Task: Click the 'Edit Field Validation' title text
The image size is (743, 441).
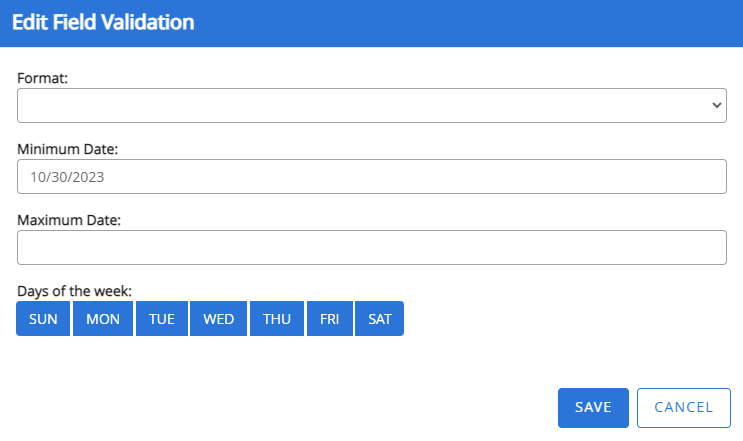Action: (103, 22)
